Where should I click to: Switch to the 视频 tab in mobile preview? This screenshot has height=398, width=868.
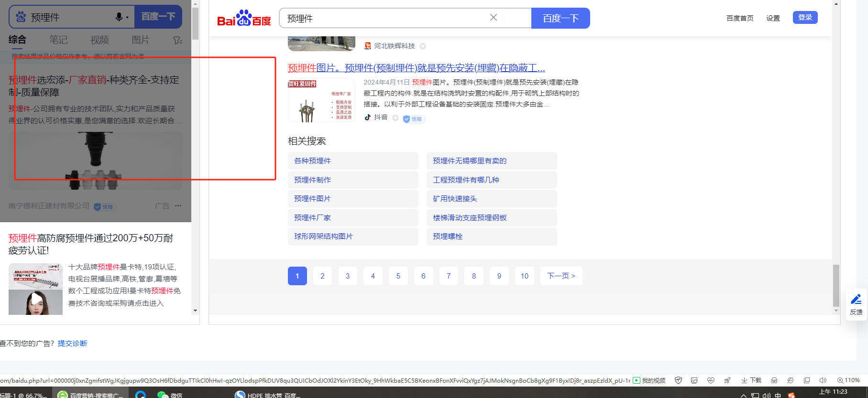click(99, 40)
